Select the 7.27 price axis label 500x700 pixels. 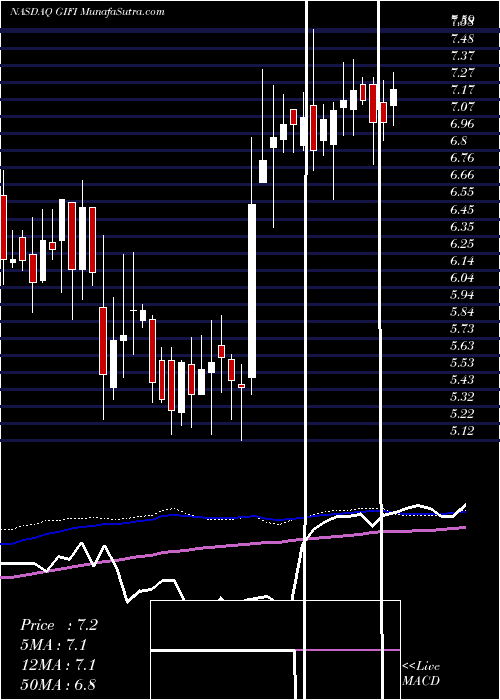pyautogui.click(x=462, y=73)
